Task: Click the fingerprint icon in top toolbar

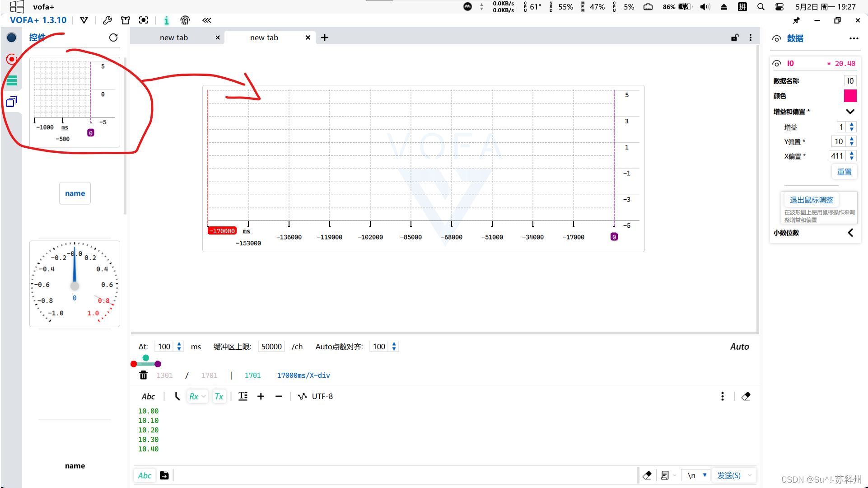Action: pos(185,20)
